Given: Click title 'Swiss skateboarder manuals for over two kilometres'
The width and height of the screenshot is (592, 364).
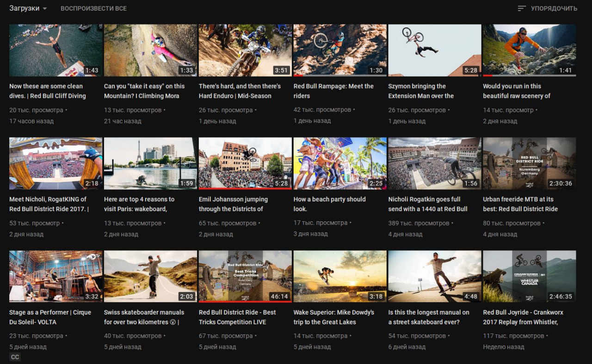Looking at the screenshot, I should [x=144, y=317].
